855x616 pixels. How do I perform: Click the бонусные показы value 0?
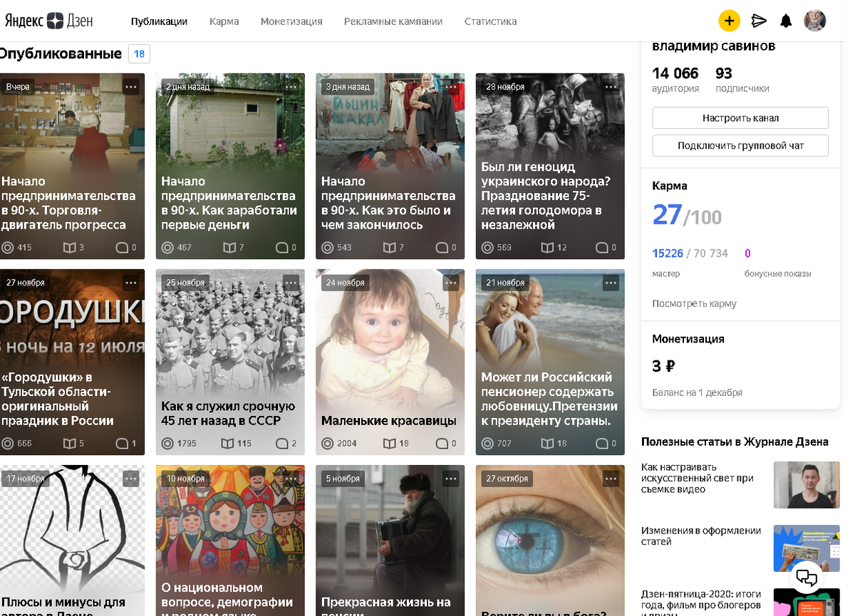tap(747, 254)
